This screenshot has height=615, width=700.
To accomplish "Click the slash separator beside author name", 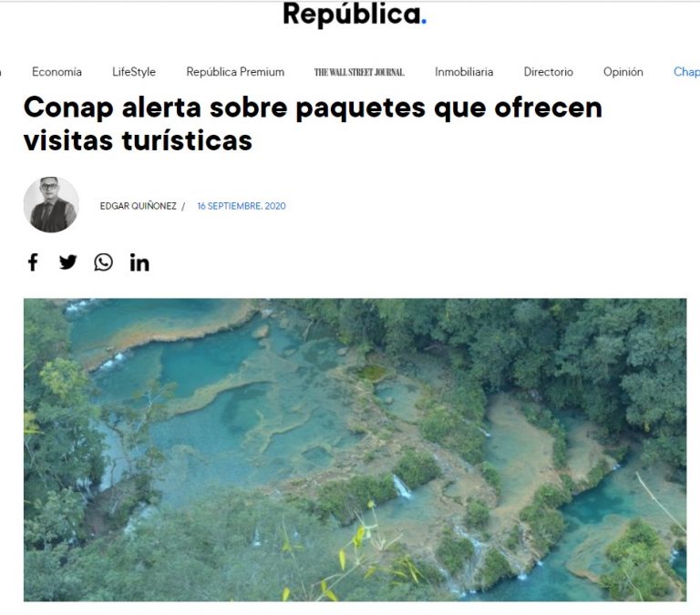I will (x=183, y=206).
